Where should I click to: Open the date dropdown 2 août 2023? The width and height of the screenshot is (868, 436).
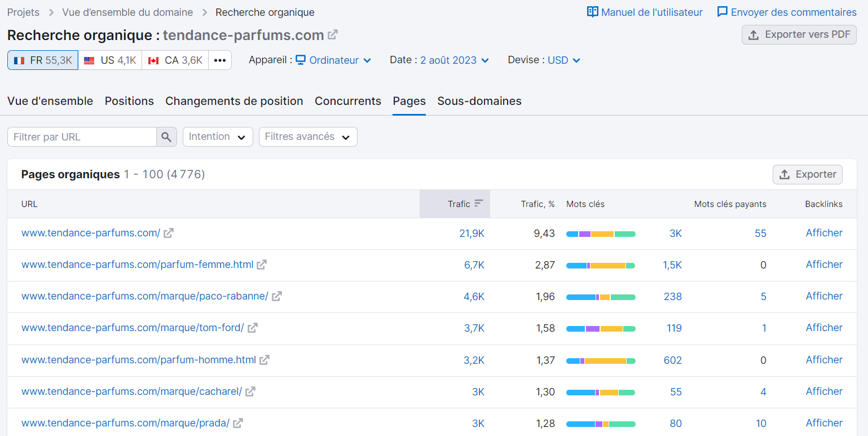click(x=455, y=60)
